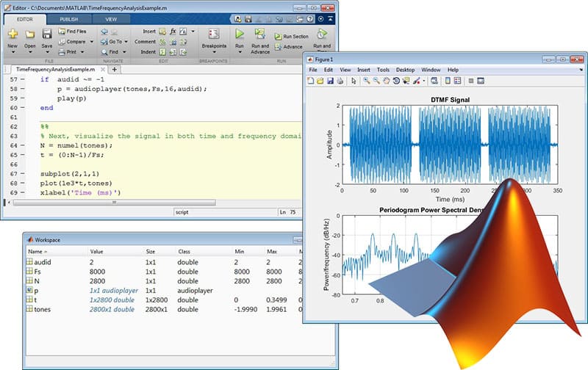588x370 pixels.
Task: Click the Run and Advance icon
Action: [260, 34]
